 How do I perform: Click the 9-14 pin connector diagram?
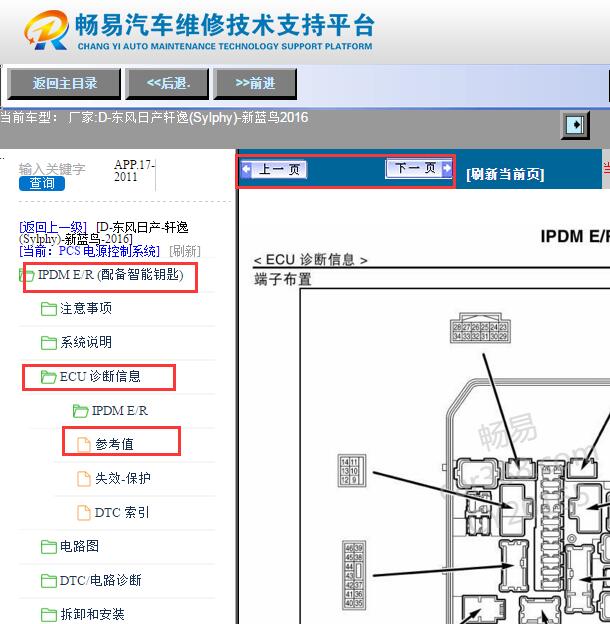click(352, 471)
